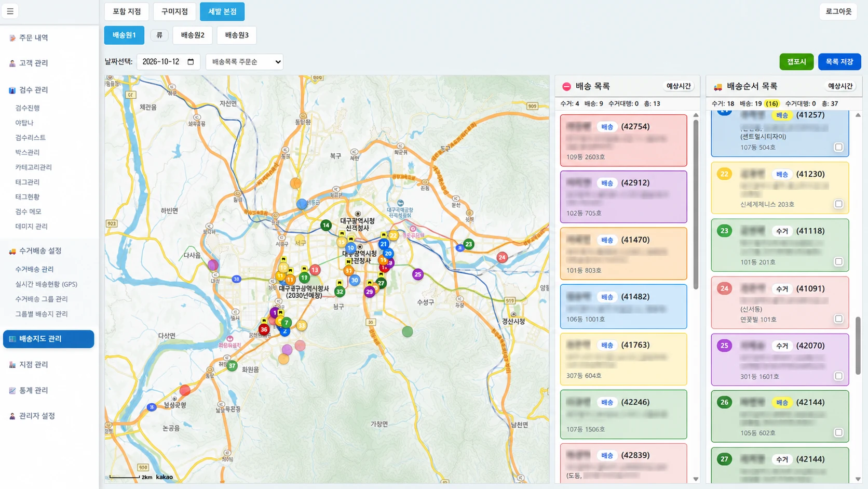Click the 통계 관리 sidebar icon

coord(12,390)
